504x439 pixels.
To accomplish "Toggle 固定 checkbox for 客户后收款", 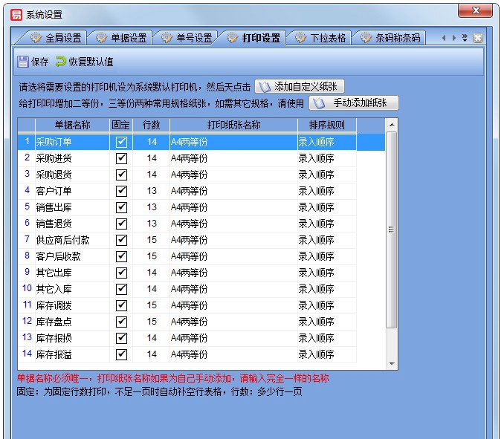I will [x=121, y=256].
